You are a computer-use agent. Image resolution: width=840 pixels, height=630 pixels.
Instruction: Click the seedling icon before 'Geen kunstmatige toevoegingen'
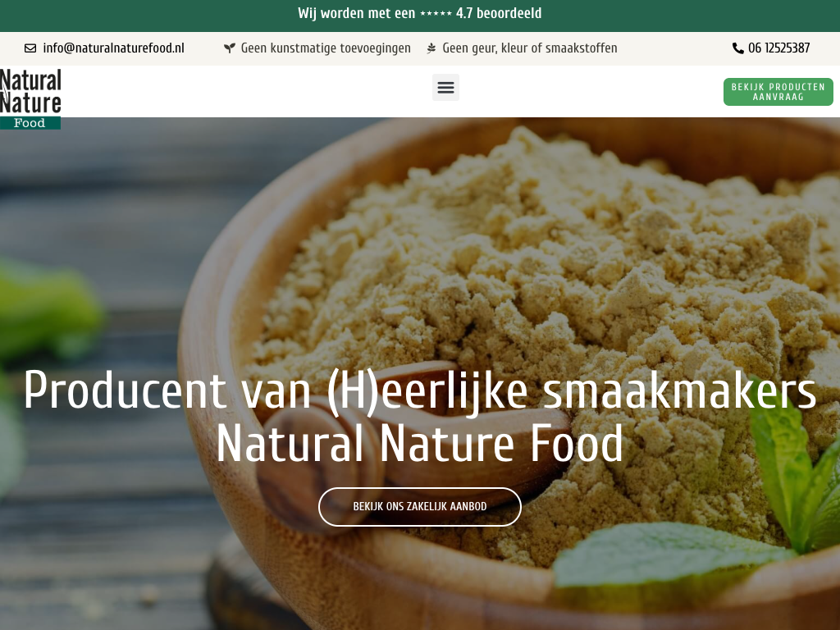coord(230,48)
